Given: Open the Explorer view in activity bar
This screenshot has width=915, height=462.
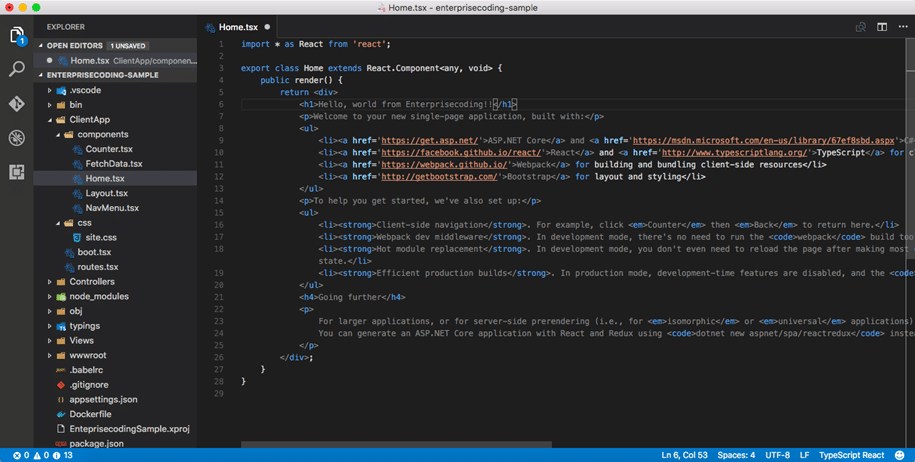Looking at the screenshot, I should (x=17, y=36).
